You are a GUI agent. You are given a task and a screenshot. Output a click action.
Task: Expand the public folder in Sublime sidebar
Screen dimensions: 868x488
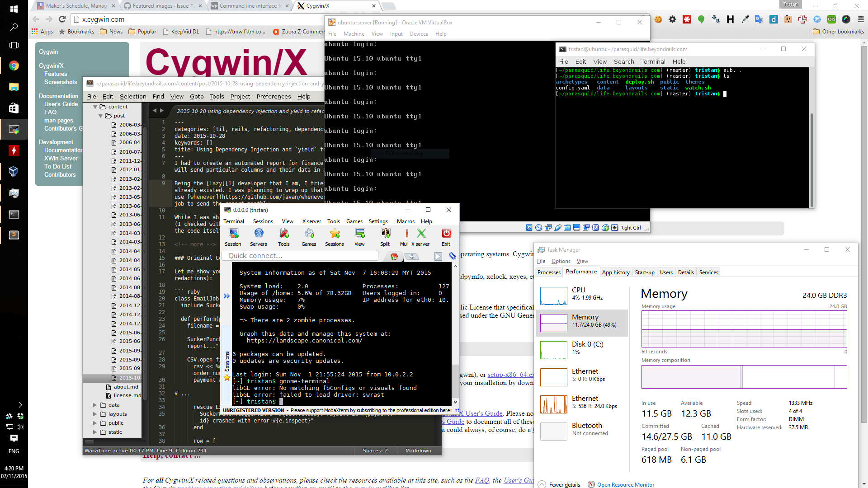click(95, 423)
